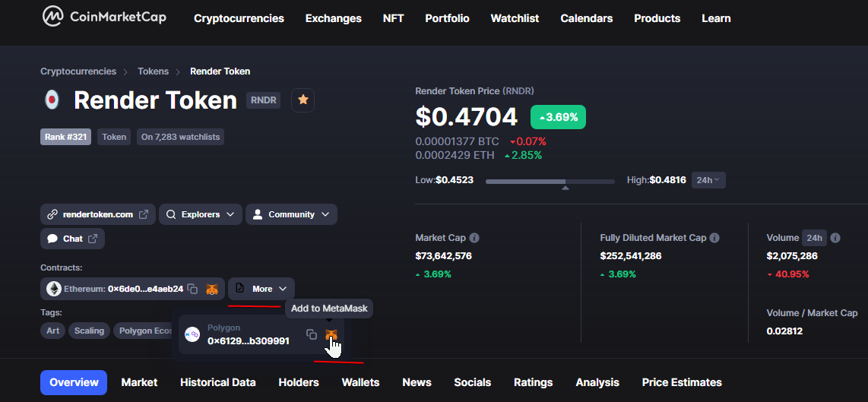Go to Tokens breadcrumb
868x402 pixels.
click(x=154, y=71)
